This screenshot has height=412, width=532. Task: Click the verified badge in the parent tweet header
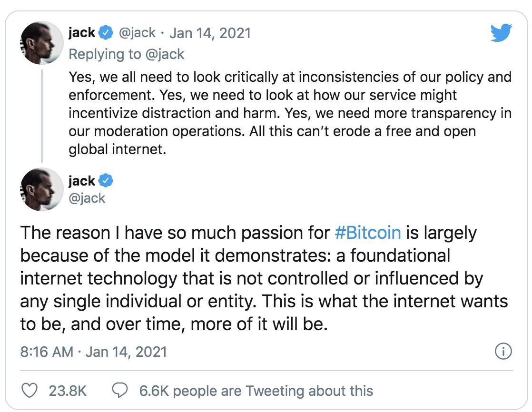coord(107,33)
